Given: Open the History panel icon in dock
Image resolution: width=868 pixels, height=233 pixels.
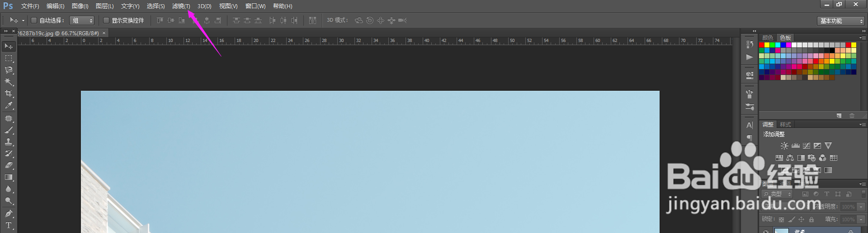Looking at the screenshot, I should coord(750,44).
